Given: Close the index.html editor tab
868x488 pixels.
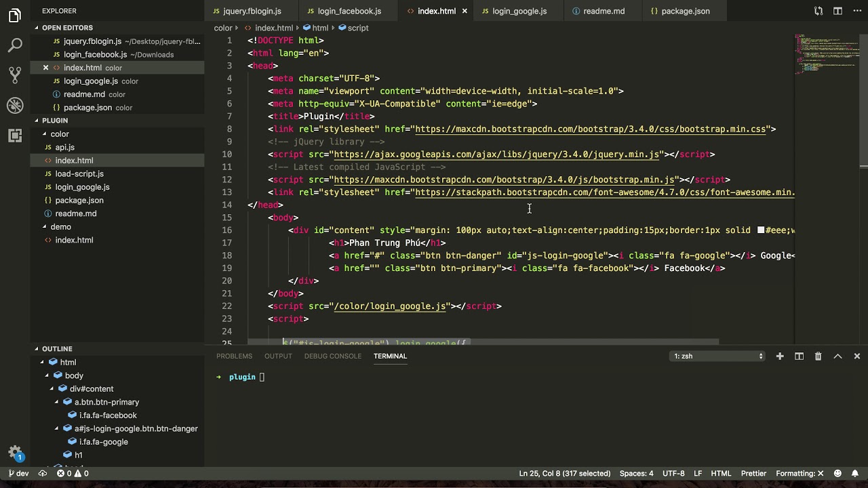Looking at the screenshot, I should click(x=465, y=11).
